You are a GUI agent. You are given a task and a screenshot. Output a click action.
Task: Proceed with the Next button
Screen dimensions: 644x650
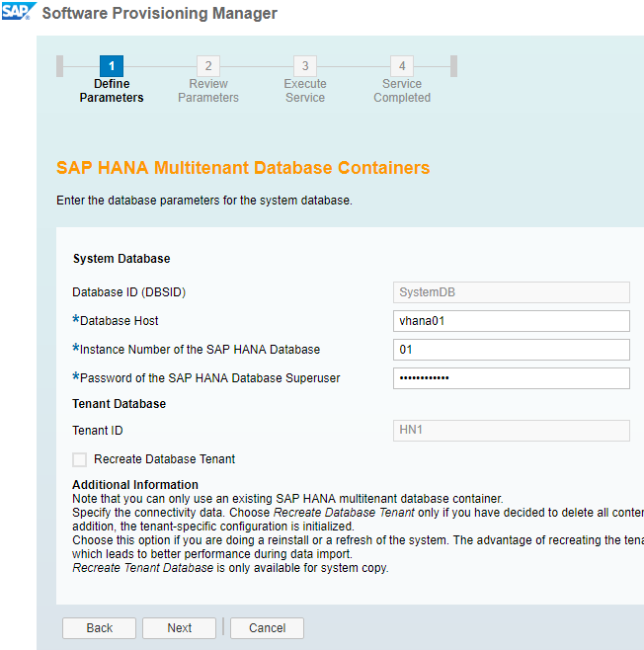pos(179,628)
